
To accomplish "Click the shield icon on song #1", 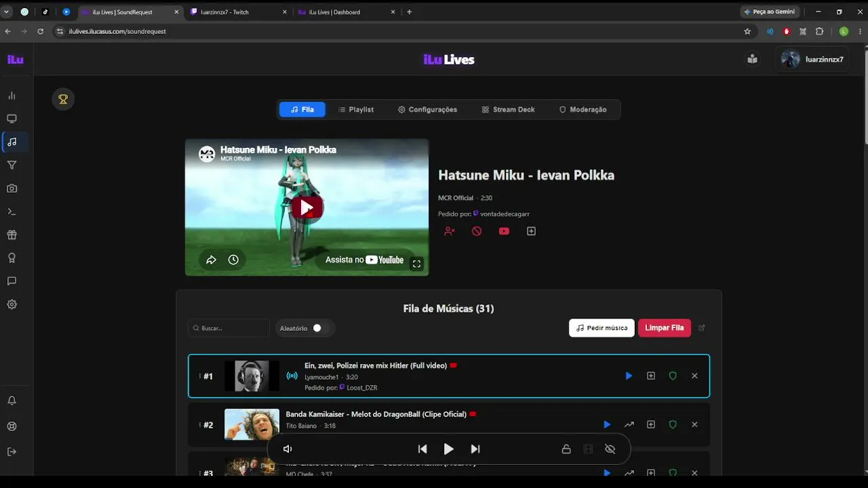I will pyautogui.click(x=673, y=376).
